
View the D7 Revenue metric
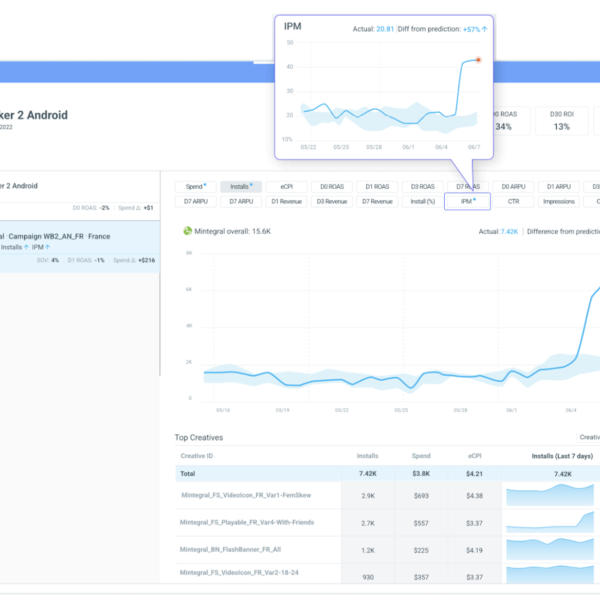pos(377,202)
